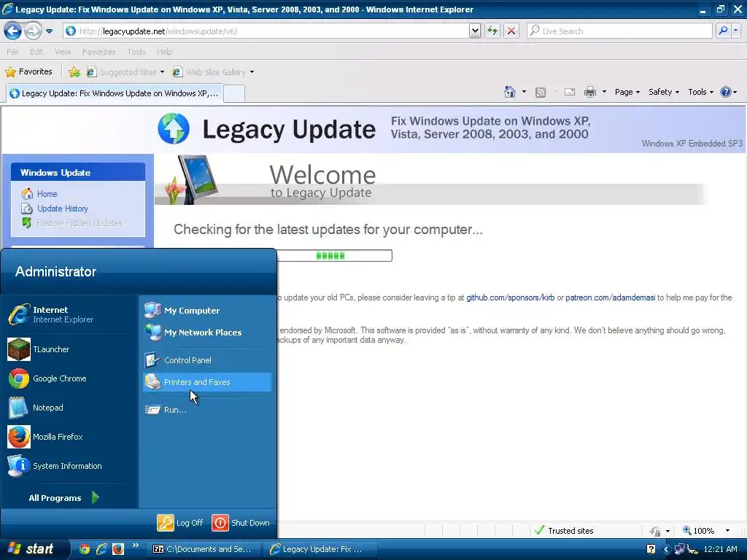Viewport: 747px width, 560px height.
Task: Launch TLauncher from Start menu
Action: click(x=69, y=349)
